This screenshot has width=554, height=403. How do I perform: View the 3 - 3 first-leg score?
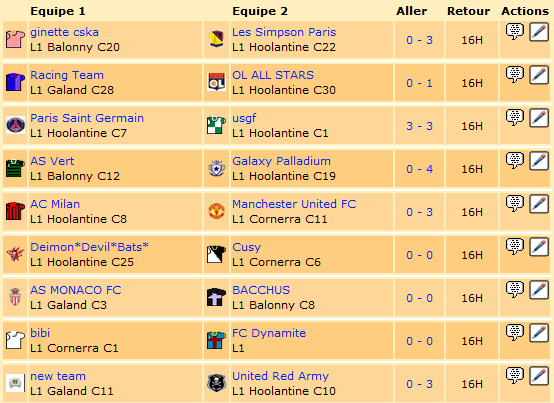point(419,126)
